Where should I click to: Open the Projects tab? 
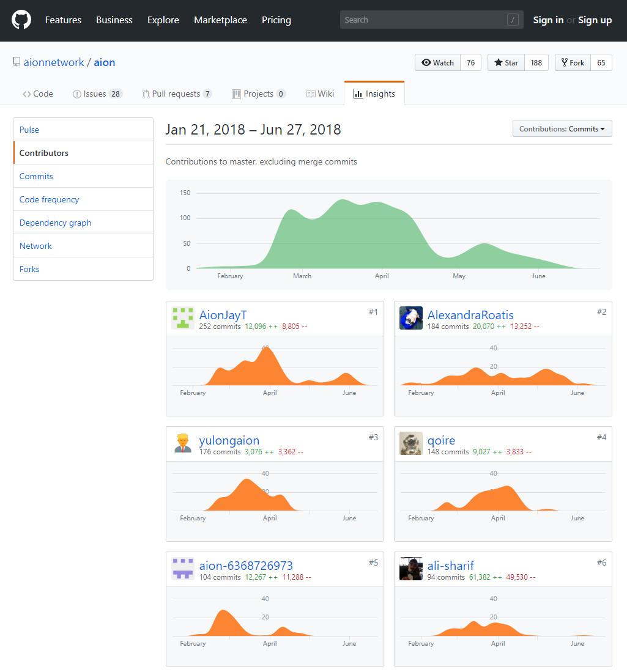(259, 94)
